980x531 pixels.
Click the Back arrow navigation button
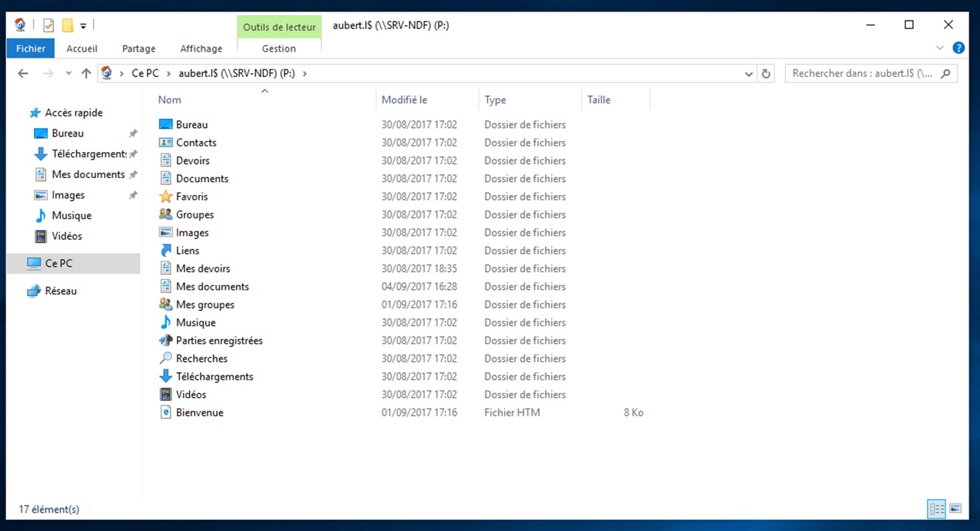pyautogui.click(x=23, y=73)
